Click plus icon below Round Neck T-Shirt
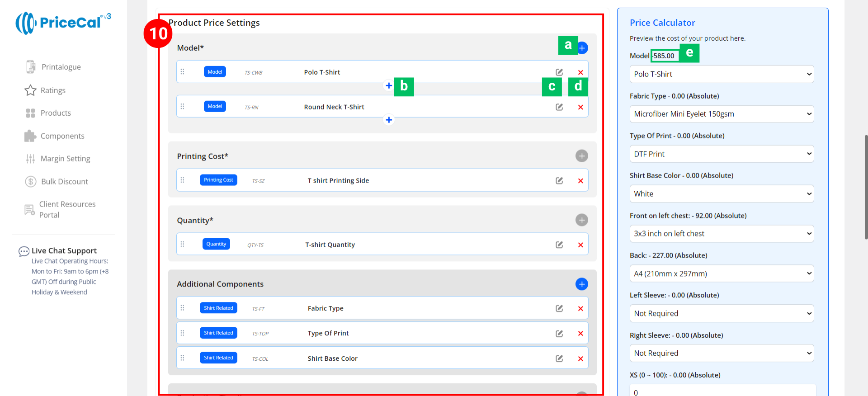This screenshot has width=868, height=396. (389, 120)
